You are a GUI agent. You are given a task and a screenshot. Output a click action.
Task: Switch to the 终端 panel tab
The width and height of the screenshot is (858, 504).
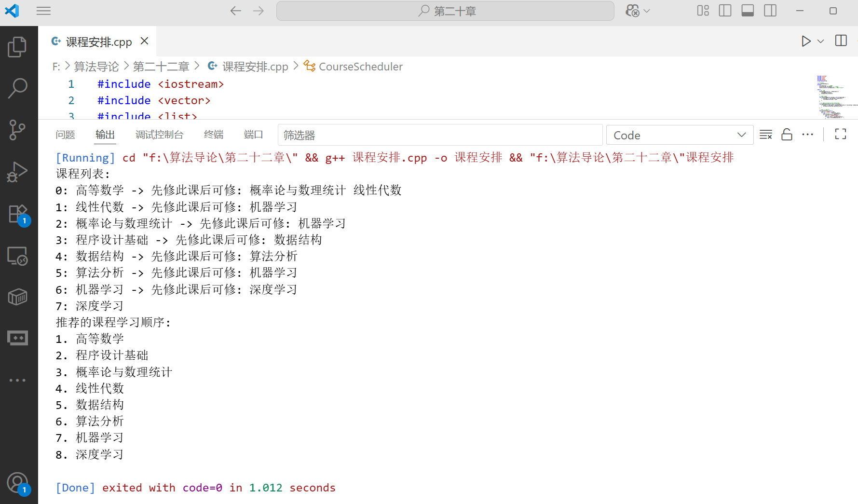tap(214, 135)
